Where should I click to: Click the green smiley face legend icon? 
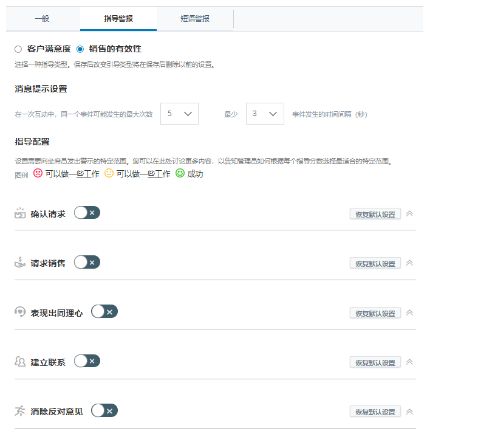click(x=180, y=173)
